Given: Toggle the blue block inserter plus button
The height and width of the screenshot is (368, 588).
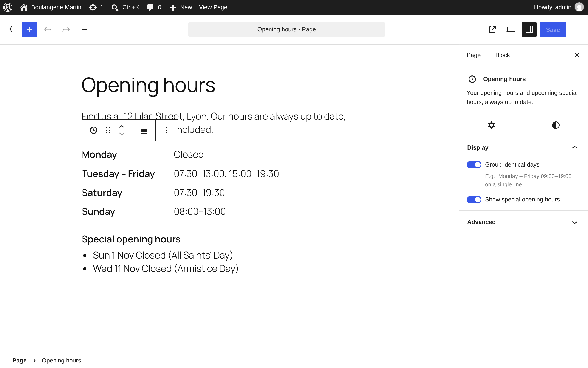Looking at the screenshot, I should (x=29, y=29).
